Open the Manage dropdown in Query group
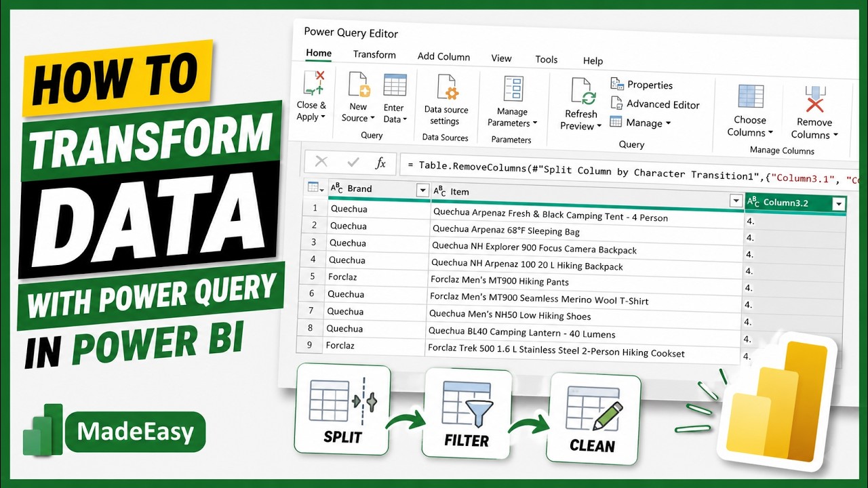 tap(640, 123)
